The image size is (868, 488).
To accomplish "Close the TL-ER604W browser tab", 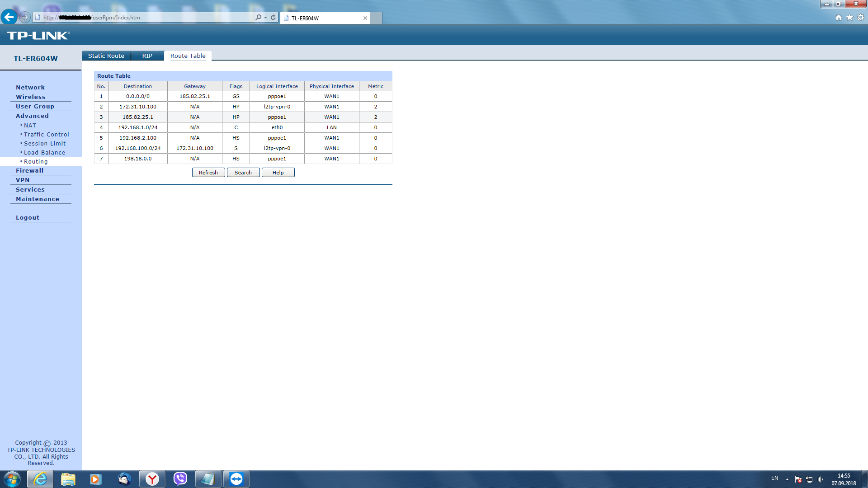I will pos(365,18).
